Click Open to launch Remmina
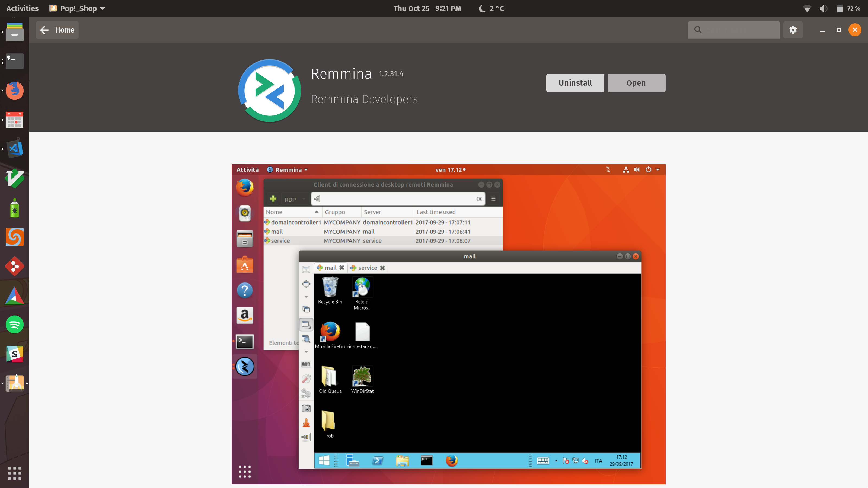868x488 pixels. pyautogui.click(x=636, y=83)
